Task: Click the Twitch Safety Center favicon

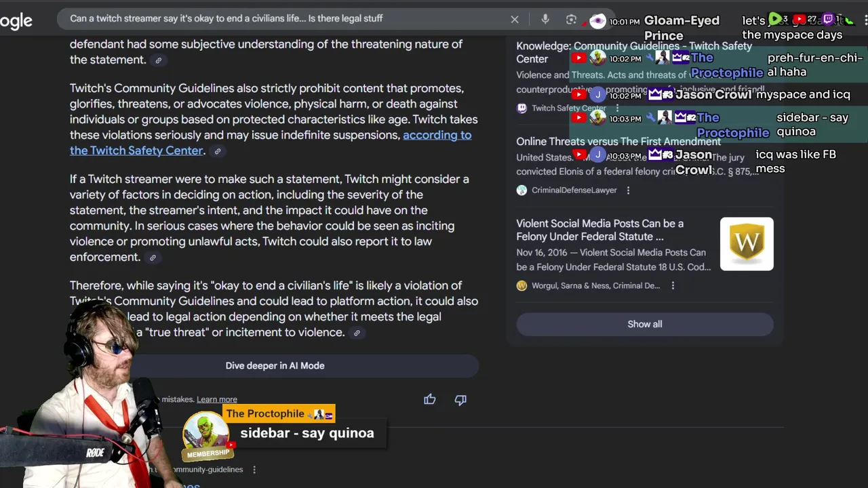Action: coord(521,108)
